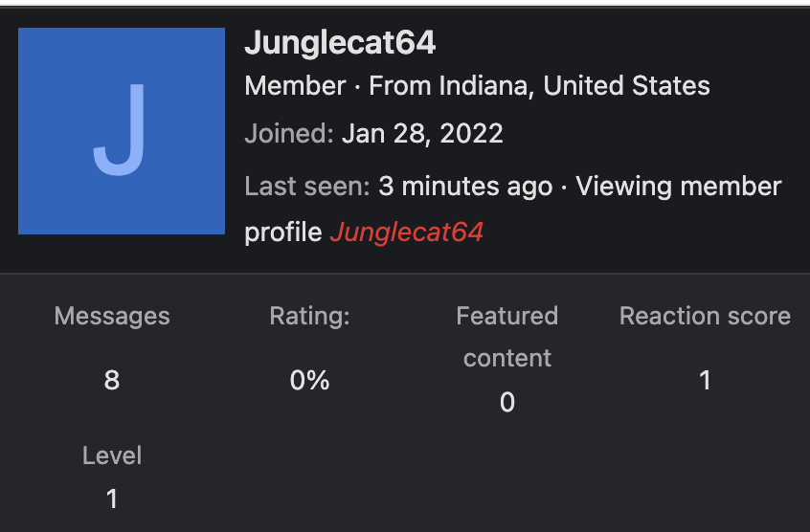This screenshot has height=532, width=810.
Task: Click the level value 1
Action: coord(112,499)
